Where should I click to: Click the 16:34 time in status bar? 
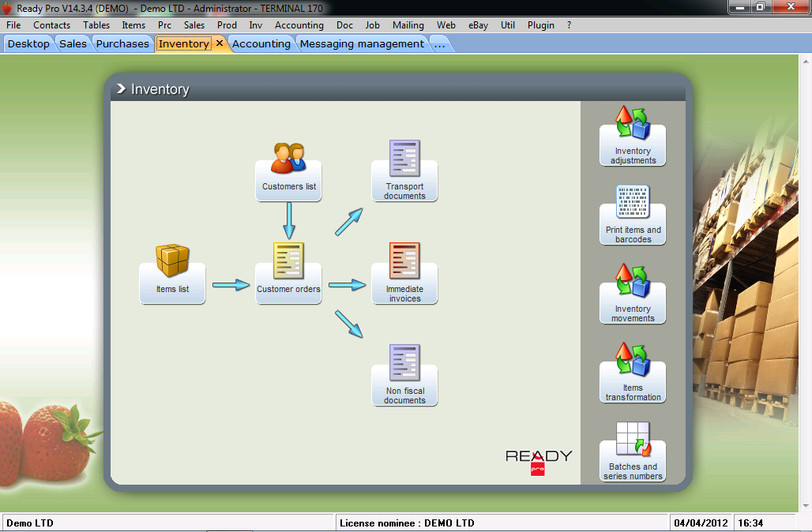(x=750, y=523)
